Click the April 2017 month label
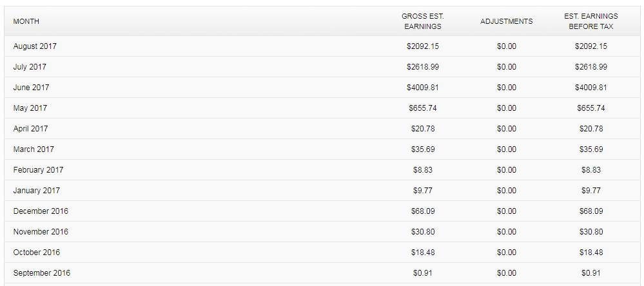644x286 pixels. click(30, 129)
